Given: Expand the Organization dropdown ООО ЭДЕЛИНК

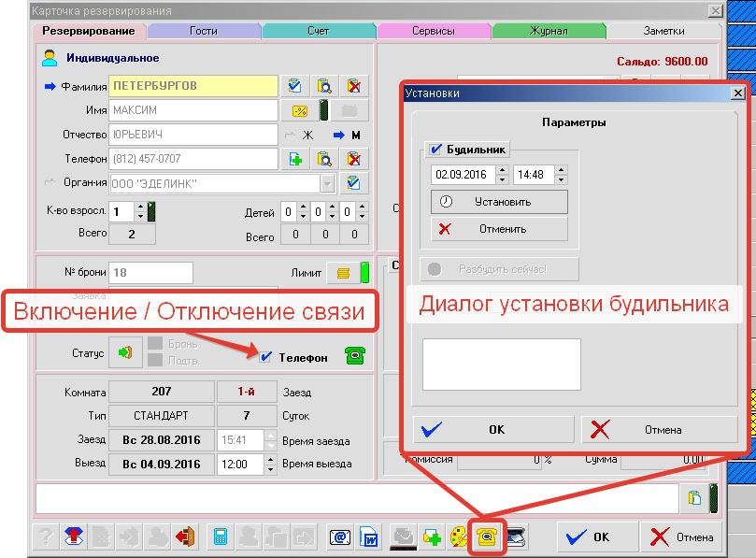Looking at the screenshot, I should [x=327, y=183].
